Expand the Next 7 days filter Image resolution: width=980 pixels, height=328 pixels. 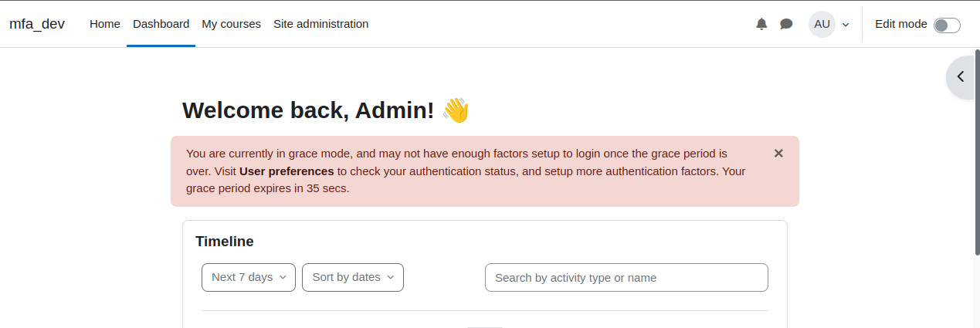click(x=249, y=277)
